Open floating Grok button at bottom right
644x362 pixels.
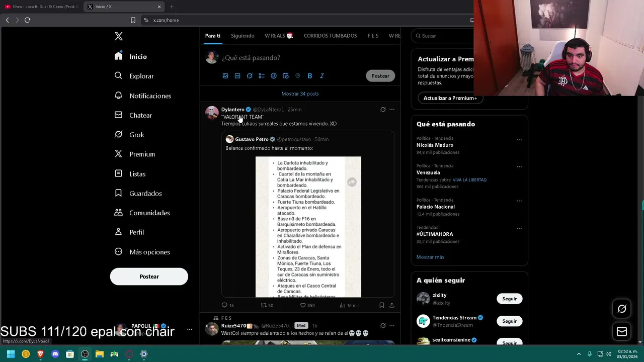pos(622,309)
